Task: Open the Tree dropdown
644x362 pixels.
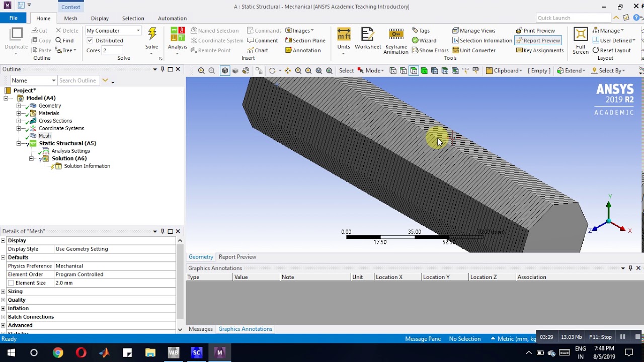Action: [x=66, y=50]
